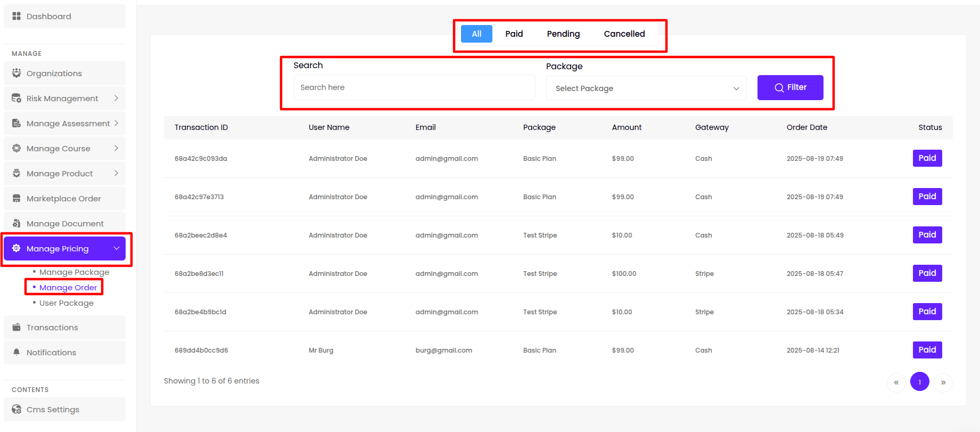
Task: Switch to the Pending orders tab
Action: (x=563, y=34)
